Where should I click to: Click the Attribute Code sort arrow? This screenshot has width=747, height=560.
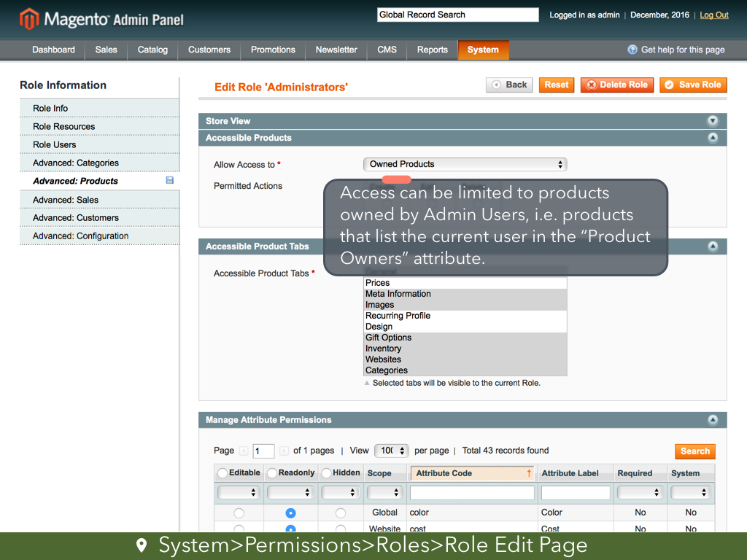tap(529, 473)
